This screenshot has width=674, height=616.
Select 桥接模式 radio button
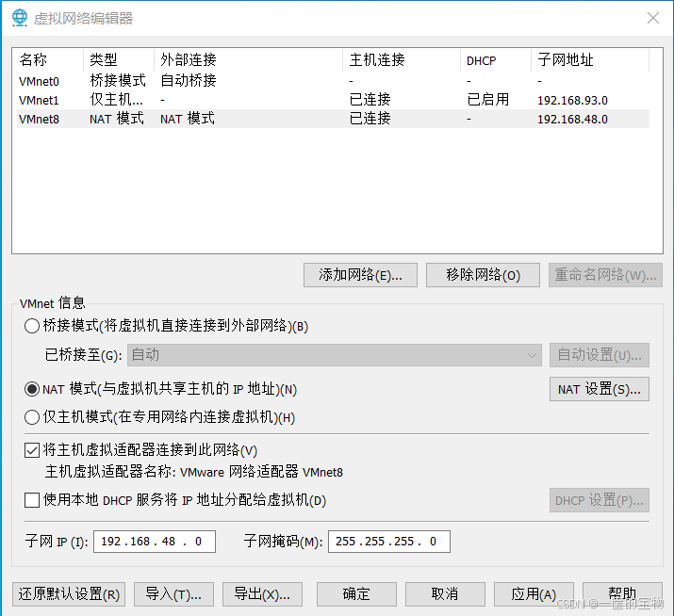[32, 326]
